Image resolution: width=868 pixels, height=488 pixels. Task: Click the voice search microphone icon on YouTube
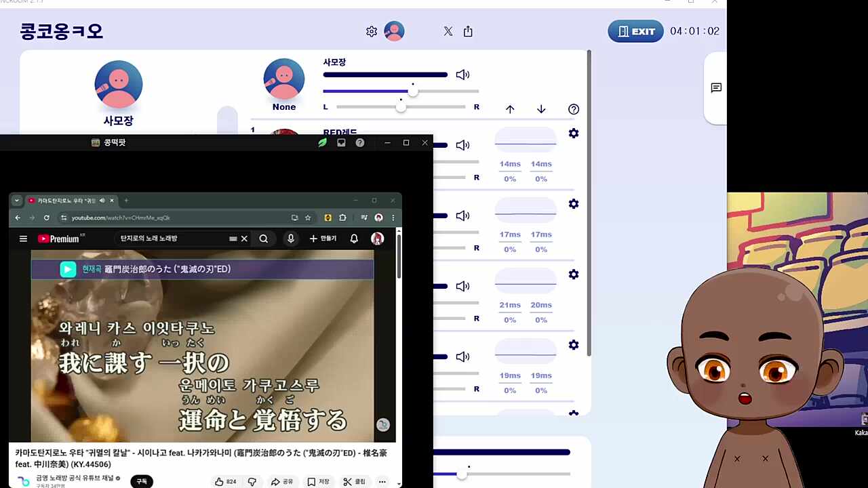click(291, 239)
